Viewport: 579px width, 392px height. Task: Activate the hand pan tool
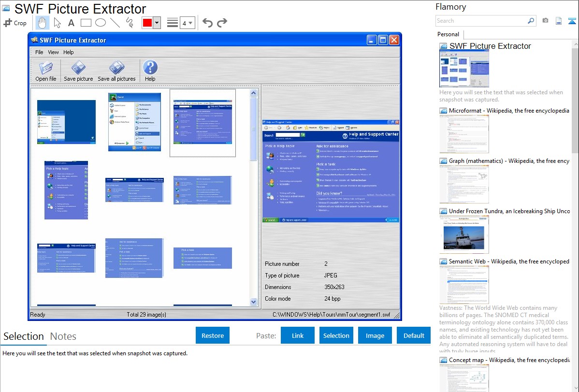tap(42, 23)
